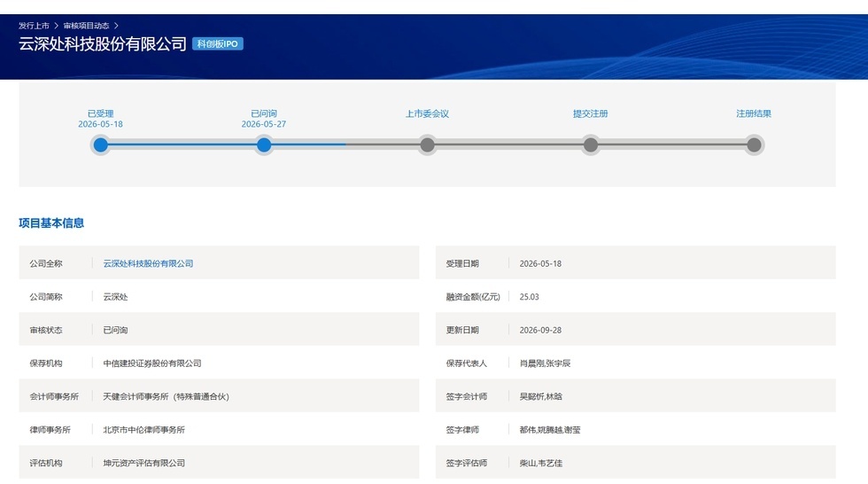Click the 科创板IPO badge
The image size is (868, 484).
(x=218, y=43)
